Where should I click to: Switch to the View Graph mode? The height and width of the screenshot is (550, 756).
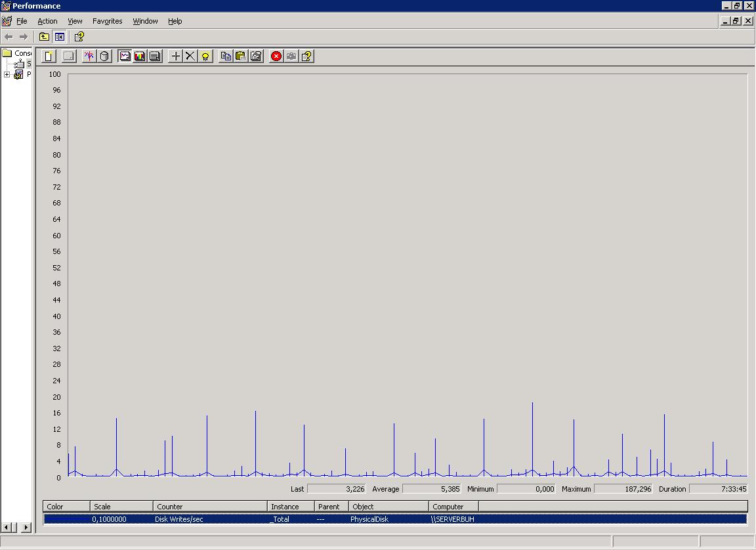(x=125, y=56)
